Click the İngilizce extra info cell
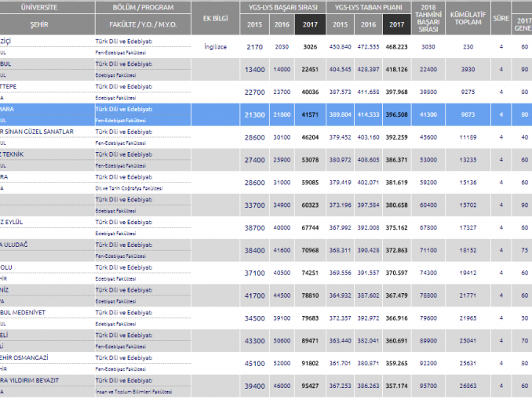The image size is (532, 399). [x=214, y=47]
